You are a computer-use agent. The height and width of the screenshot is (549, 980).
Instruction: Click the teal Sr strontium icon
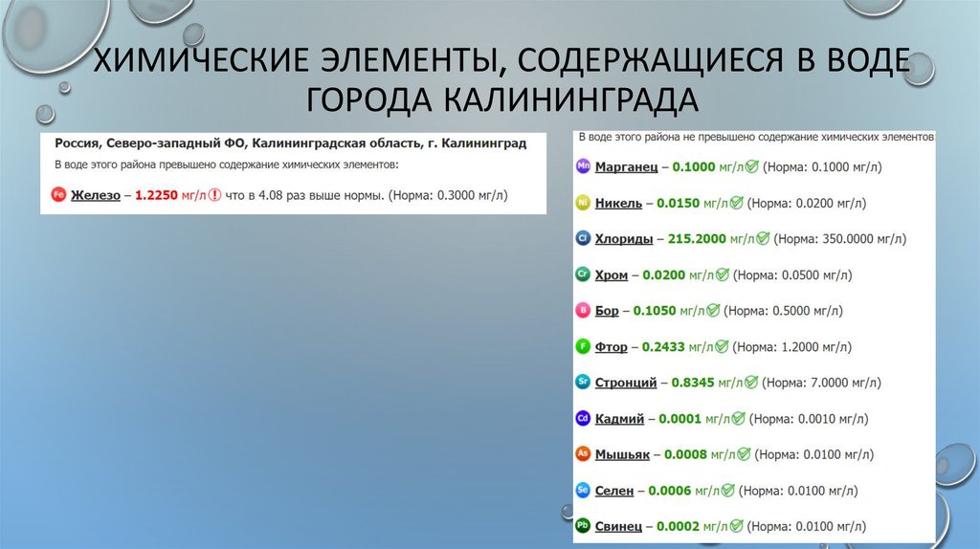point(583,382)
